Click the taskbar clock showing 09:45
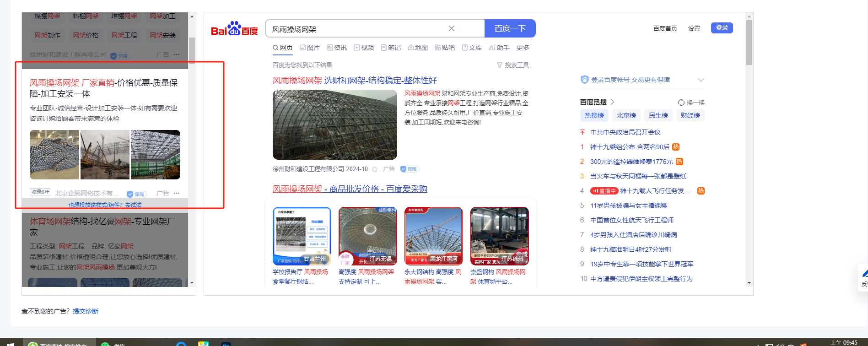 pyautogui.click(x=844, y=342)
